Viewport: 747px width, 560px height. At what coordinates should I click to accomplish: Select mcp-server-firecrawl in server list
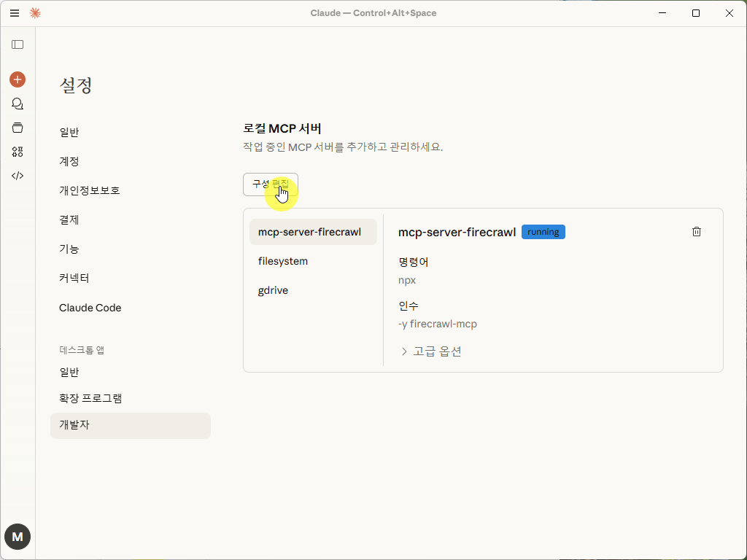coord(313,232)
